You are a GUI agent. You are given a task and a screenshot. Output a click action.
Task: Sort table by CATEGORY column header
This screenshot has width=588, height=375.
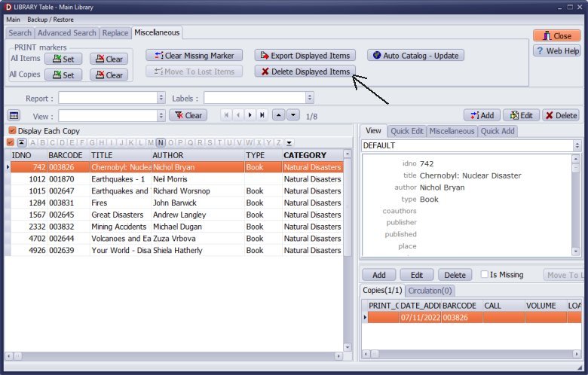tap(312, 155)
